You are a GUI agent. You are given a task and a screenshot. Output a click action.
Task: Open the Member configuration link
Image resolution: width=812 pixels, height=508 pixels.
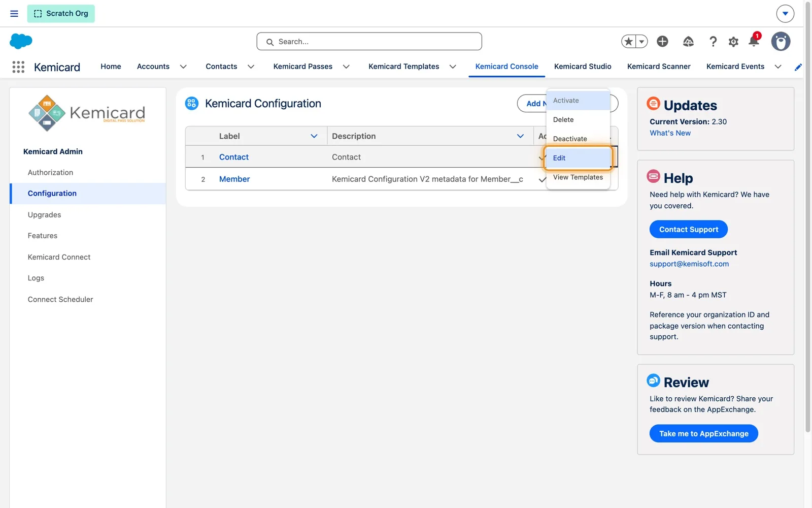point(234,179)
